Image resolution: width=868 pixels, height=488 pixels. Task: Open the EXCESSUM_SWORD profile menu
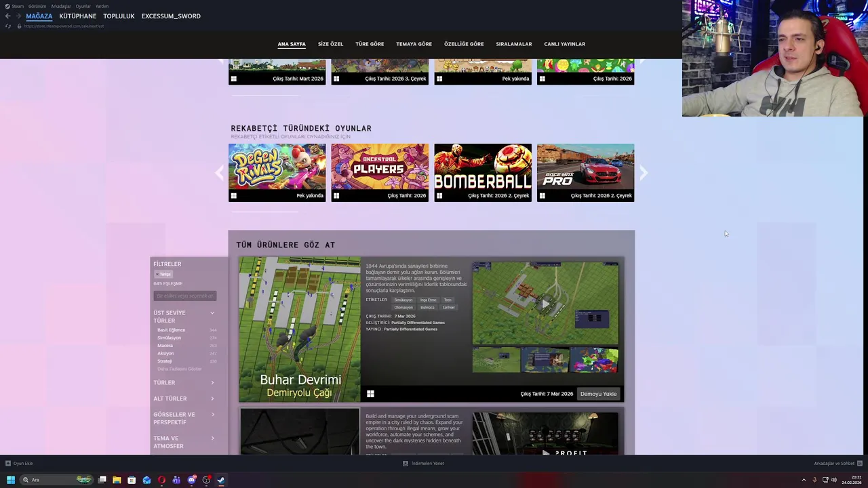point(171,16)
